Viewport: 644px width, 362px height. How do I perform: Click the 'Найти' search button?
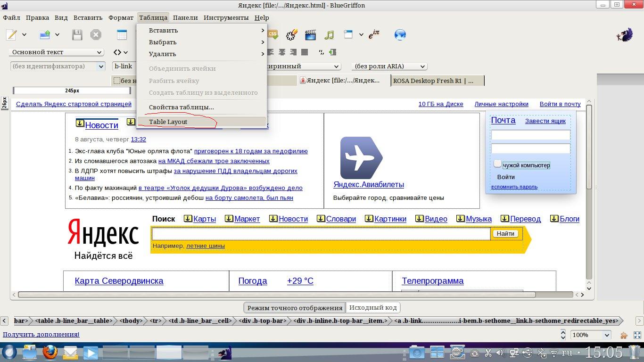(505, 234)
